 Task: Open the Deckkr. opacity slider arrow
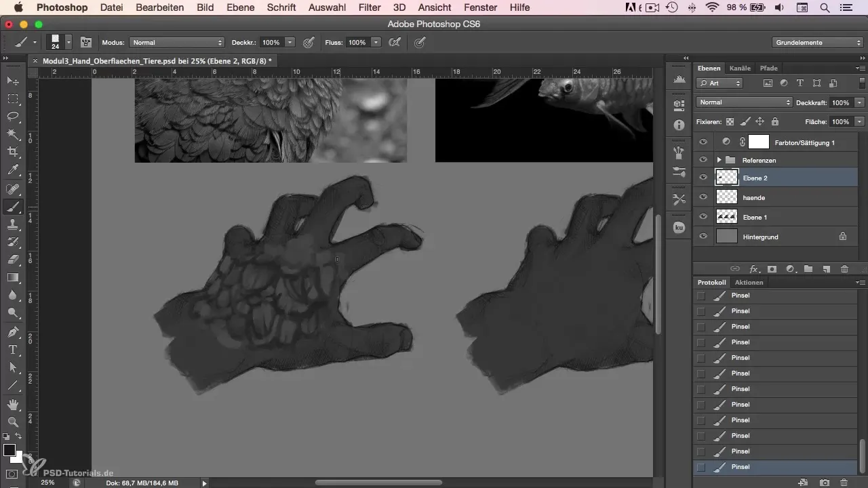[290, 42]
